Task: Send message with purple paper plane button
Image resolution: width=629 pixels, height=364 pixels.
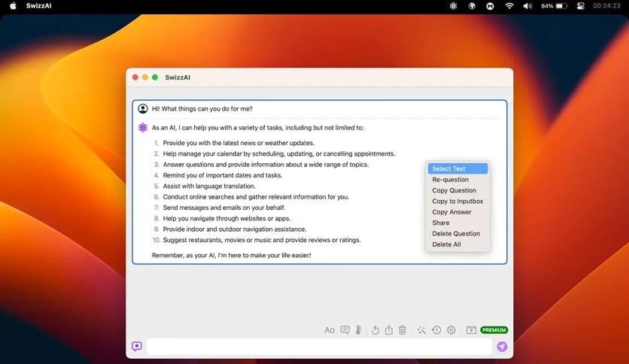Action: [x=502, y=347]
